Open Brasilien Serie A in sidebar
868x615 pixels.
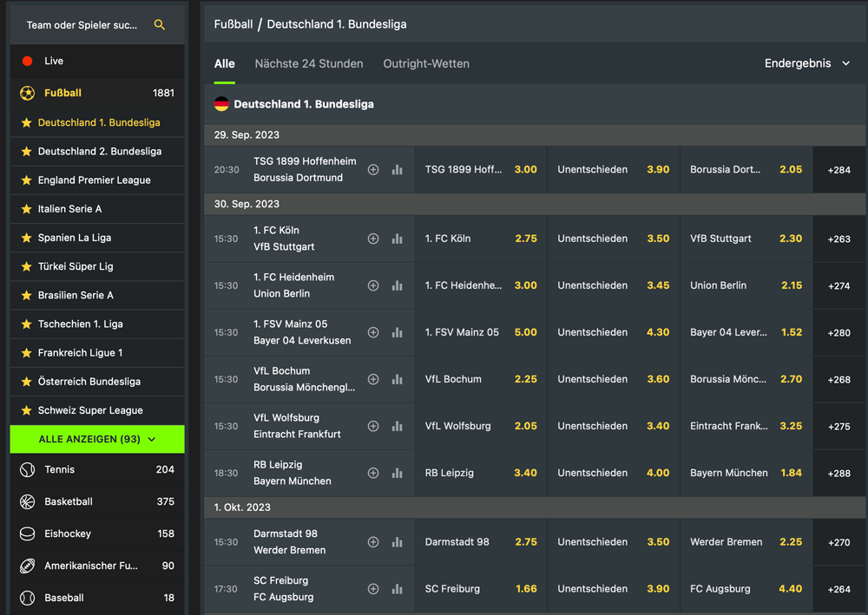click(97, 295)
